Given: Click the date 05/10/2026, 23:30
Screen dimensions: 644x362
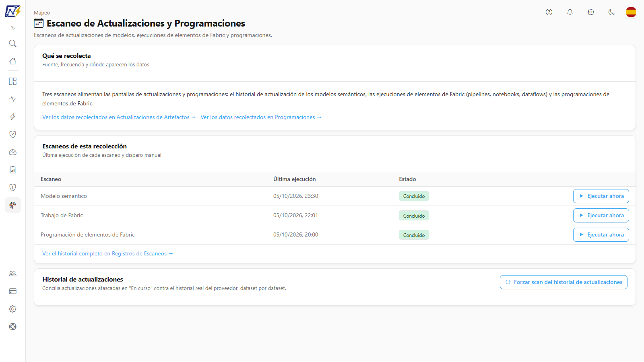Looking at the screenshot, I should (296, 196).
